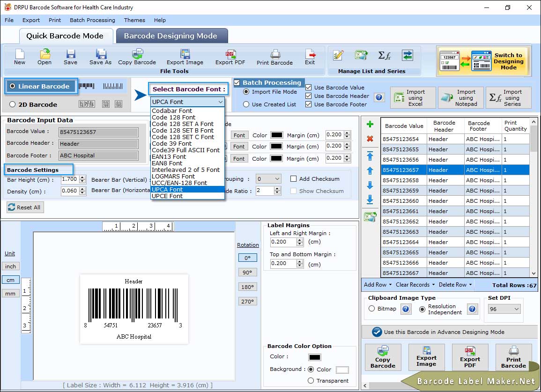Toggle the Batch Processing checkbox
Image resolution: width=541 pixels, height=392 pixels.
tap(237, 82)
